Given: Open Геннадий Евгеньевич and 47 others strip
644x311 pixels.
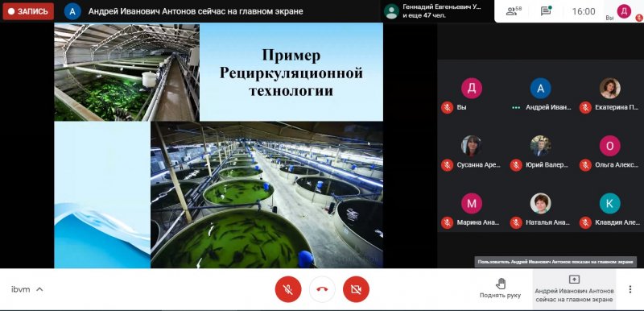Looking at the screenshot, I should [x=438, y=11].
